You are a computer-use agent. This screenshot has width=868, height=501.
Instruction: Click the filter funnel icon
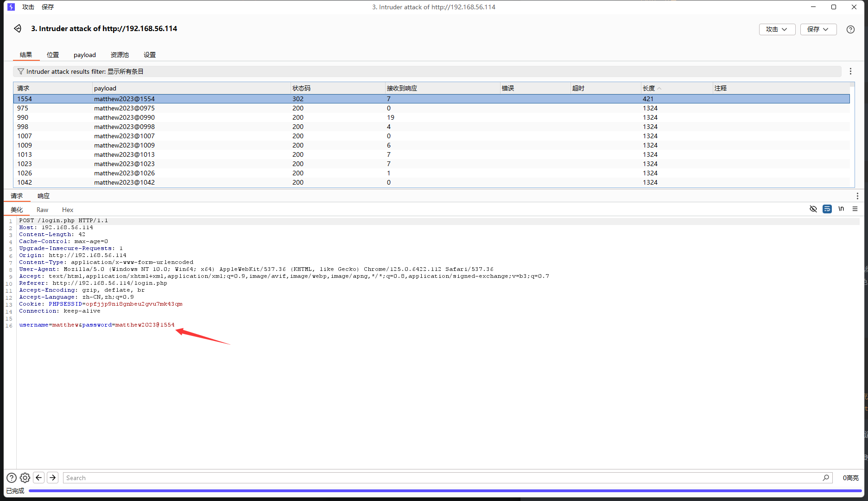click(21, 71)
